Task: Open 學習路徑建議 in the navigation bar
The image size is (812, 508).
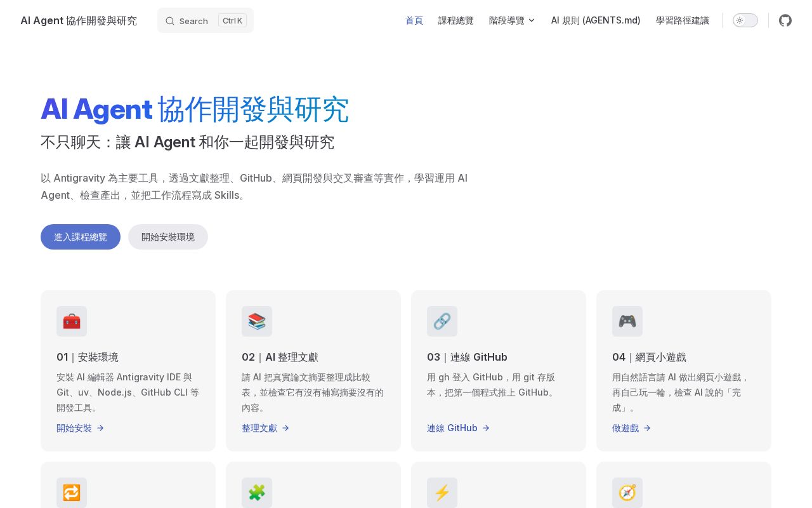Action: [683, 20]
